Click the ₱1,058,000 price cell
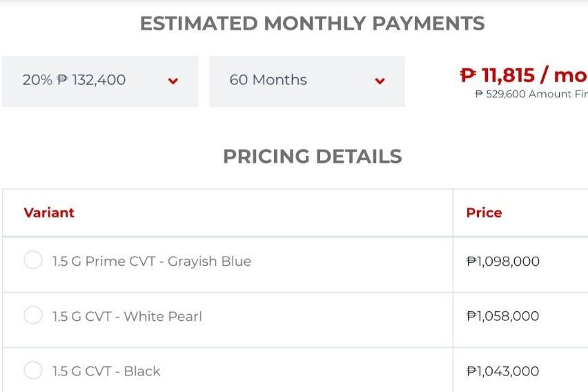The height and width of the screenshot is (392, 588). click(503, 316)
